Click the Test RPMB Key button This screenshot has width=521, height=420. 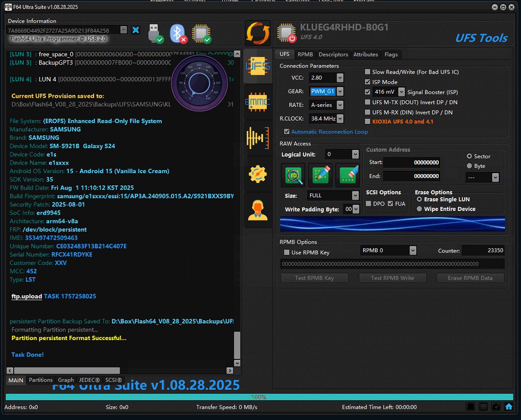pos(314,278)
